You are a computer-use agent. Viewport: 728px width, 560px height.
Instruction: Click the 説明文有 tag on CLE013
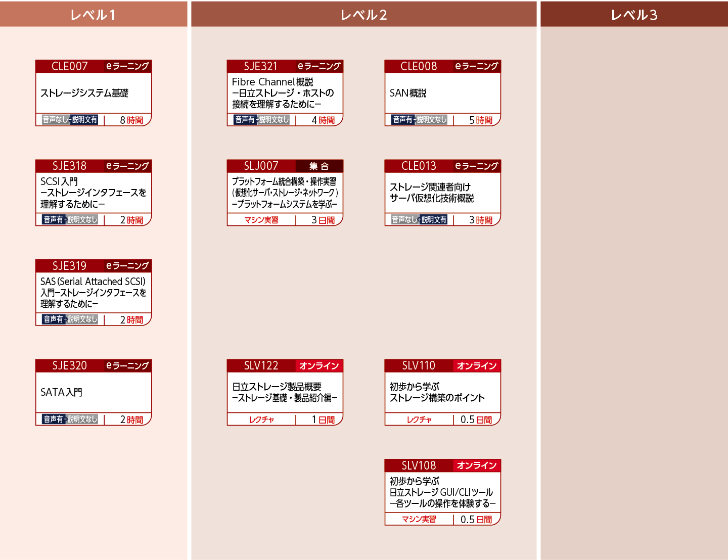[434, 220]
